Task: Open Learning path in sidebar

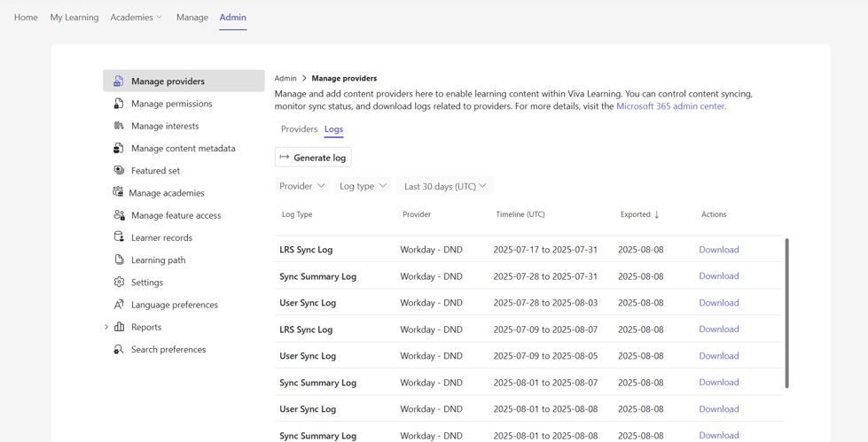Action: [x=184, y=260]
